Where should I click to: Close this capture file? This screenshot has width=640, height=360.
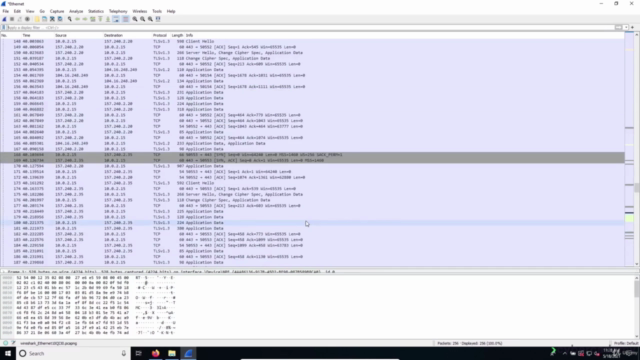pos(52,19)
